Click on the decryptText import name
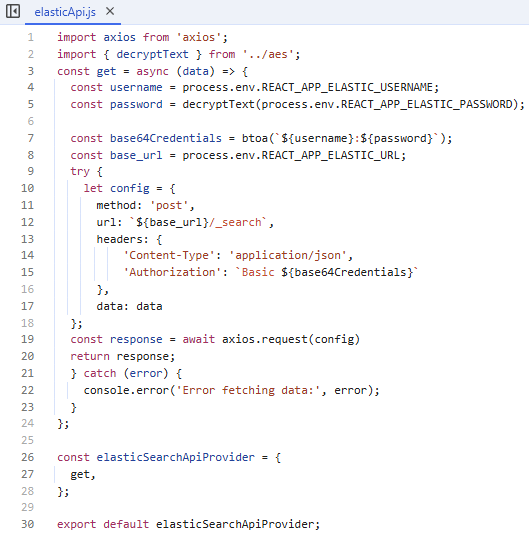The height and width of the screenshot is (537, 529). (x=152, y=54)
